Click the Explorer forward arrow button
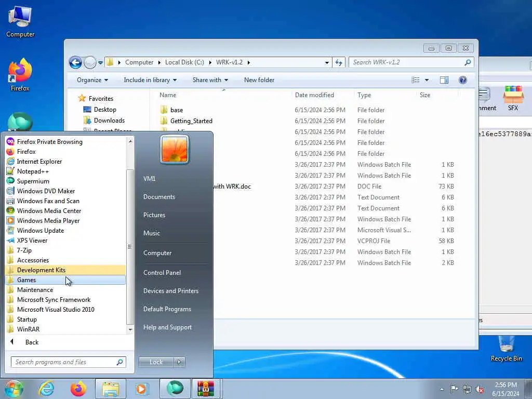Image resolution: width=532 pixels, height=399 pixels. tap(90, 62)
